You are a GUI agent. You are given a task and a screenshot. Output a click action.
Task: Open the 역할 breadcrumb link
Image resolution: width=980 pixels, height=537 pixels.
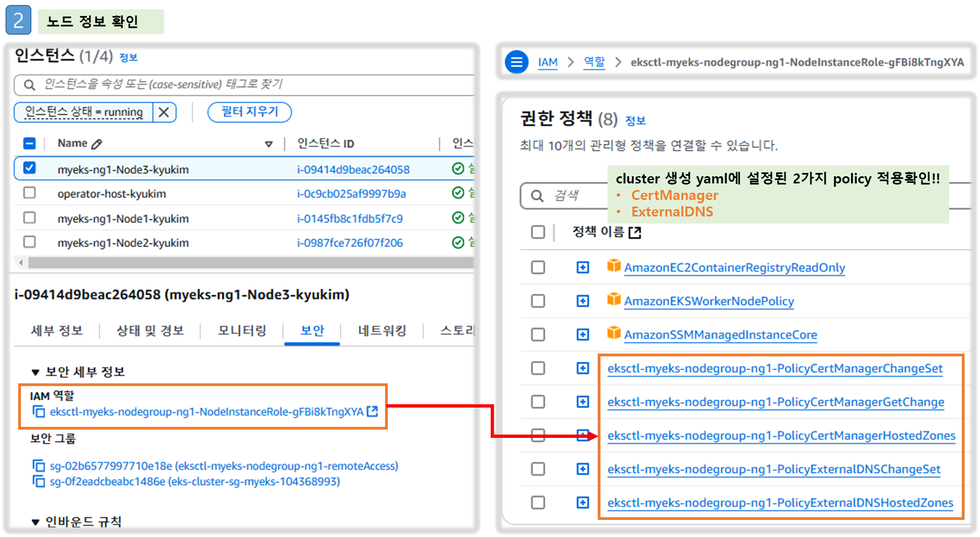click(594, 62)
